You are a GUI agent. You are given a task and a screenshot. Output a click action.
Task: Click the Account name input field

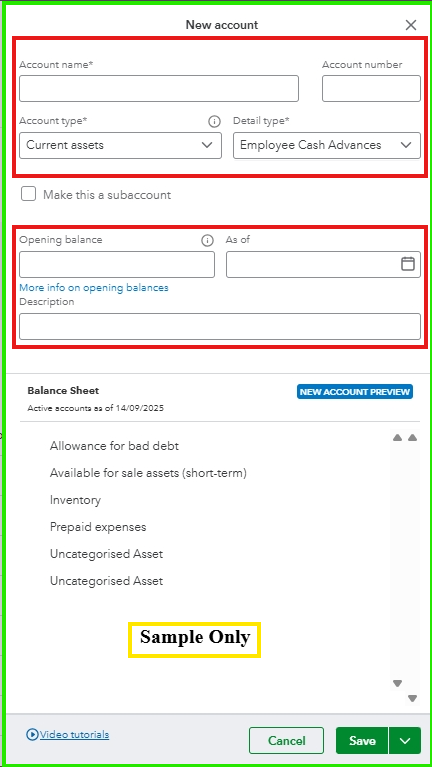point(159,89)
